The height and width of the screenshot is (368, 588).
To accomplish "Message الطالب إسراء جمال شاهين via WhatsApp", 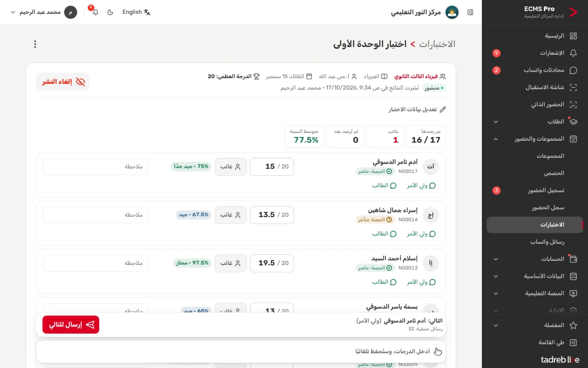I will click(x=384, y=234).
